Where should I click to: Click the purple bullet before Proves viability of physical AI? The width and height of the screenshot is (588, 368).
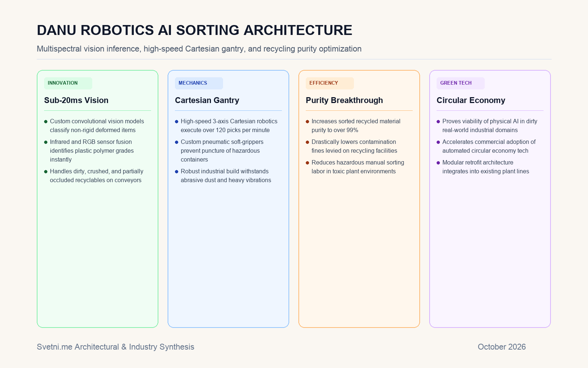click(438, 121)
